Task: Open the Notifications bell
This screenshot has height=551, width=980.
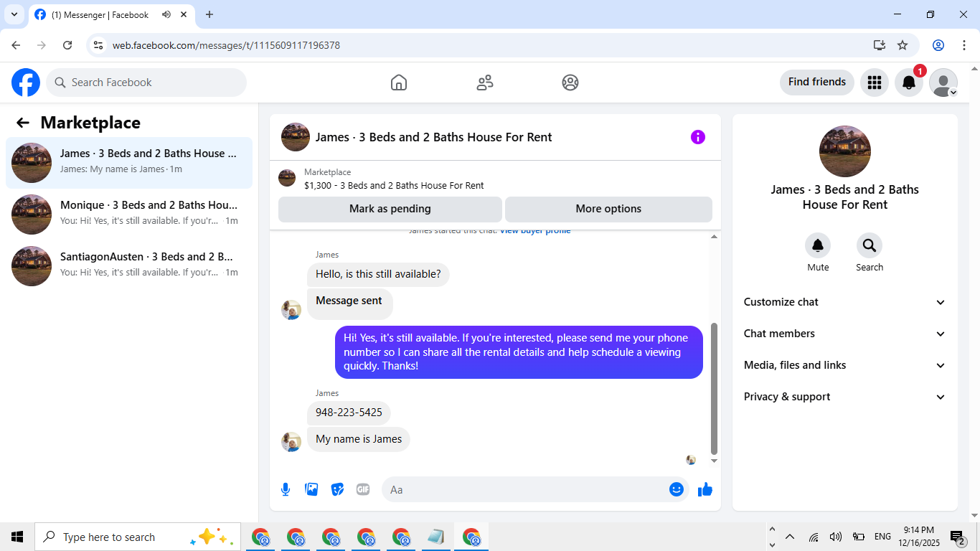Action: (909, 83)
